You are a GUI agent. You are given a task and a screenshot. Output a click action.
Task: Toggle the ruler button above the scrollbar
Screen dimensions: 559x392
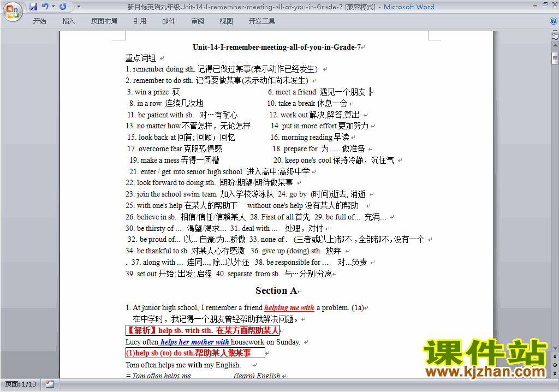[555, 37]
